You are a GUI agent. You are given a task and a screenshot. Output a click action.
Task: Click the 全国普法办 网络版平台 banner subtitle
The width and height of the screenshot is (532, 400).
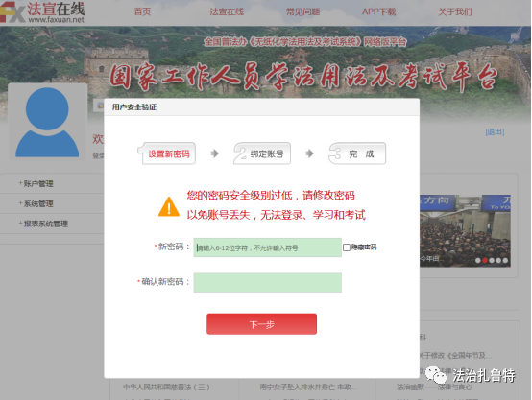[x=304, y=42]
